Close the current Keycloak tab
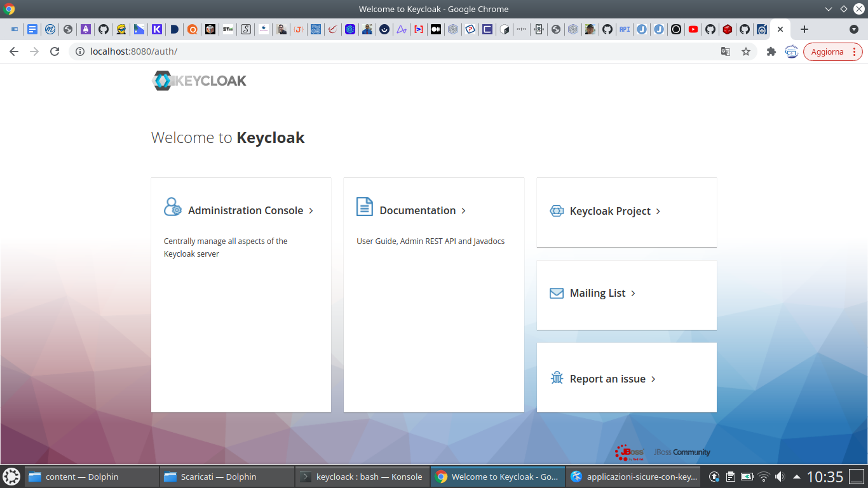 (780, 29)
